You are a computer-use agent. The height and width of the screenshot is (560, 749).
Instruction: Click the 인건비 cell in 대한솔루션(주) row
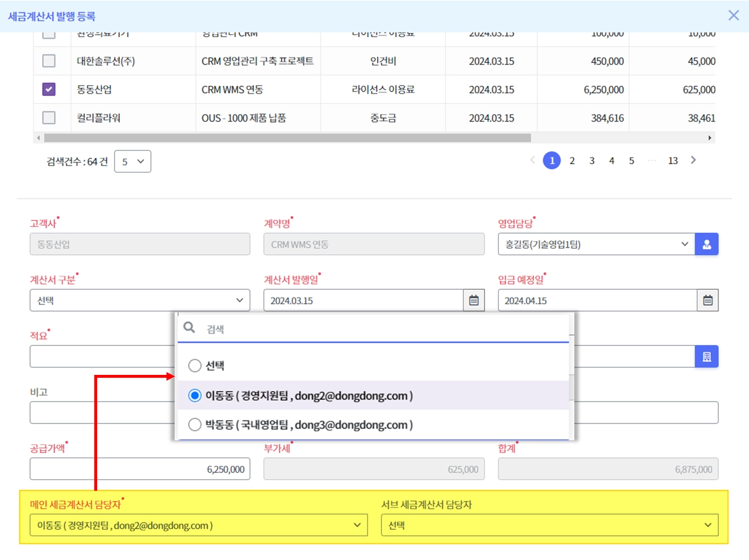(x=383, y=61)
